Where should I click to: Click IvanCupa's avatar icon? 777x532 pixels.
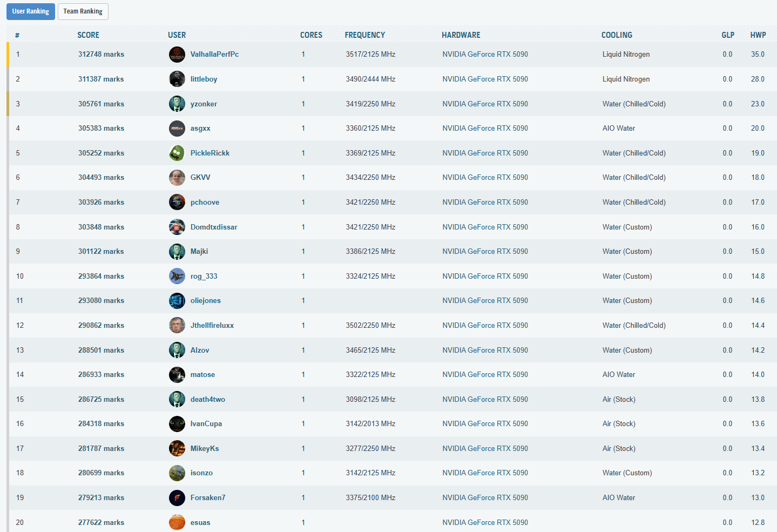177,424
